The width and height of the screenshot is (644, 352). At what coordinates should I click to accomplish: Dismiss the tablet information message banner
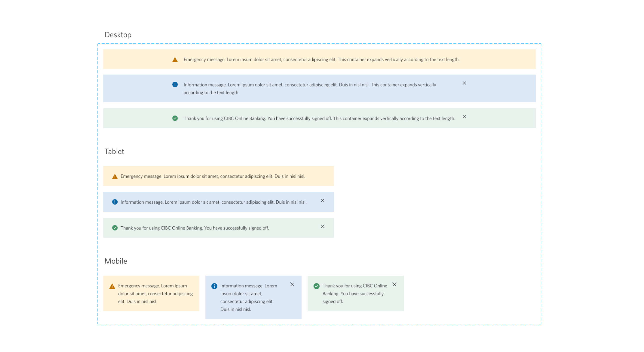coord(322,201)
